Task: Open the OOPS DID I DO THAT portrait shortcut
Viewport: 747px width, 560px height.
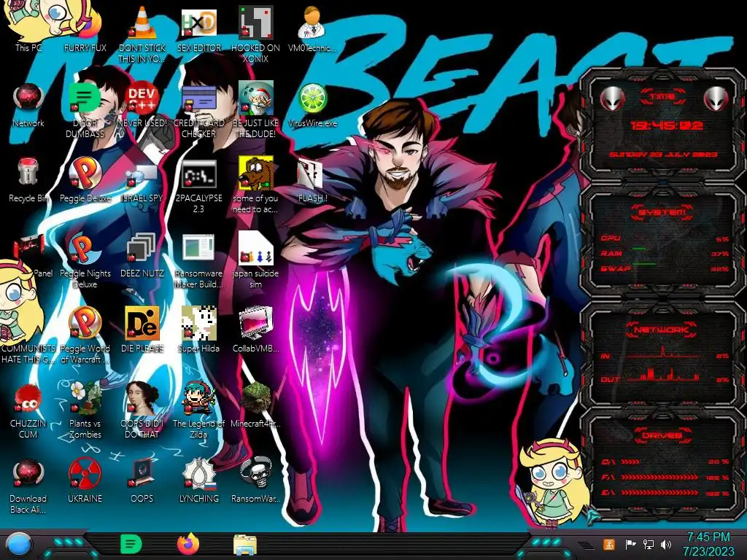Action: (142, 398)
